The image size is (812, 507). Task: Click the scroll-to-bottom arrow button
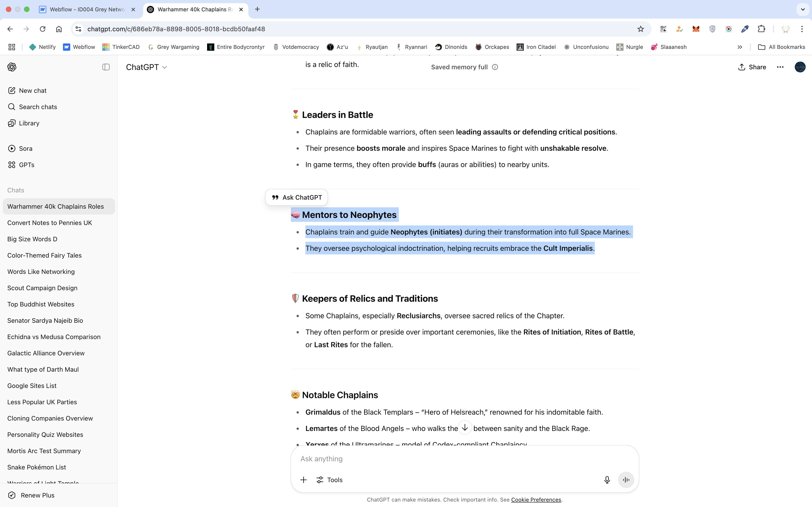pos(465,428)
